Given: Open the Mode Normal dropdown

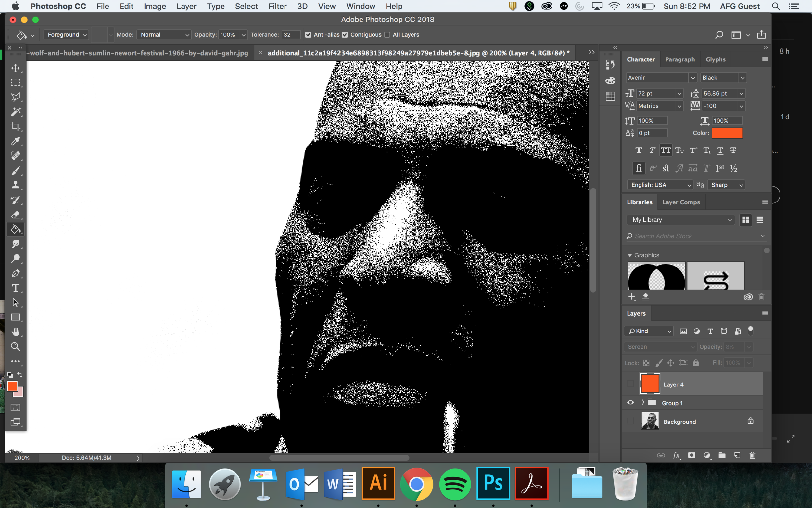Looking at the screenshot, I should tap(164, 34).
